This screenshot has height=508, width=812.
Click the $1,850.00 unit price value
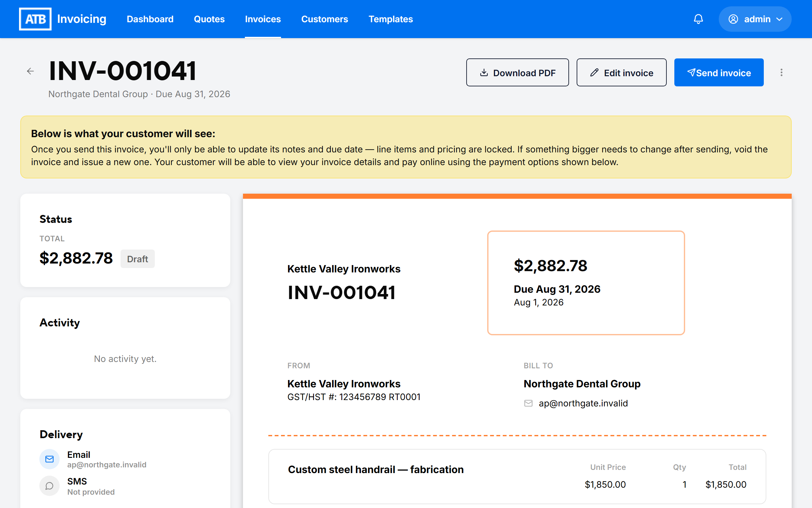pos(605,485)
